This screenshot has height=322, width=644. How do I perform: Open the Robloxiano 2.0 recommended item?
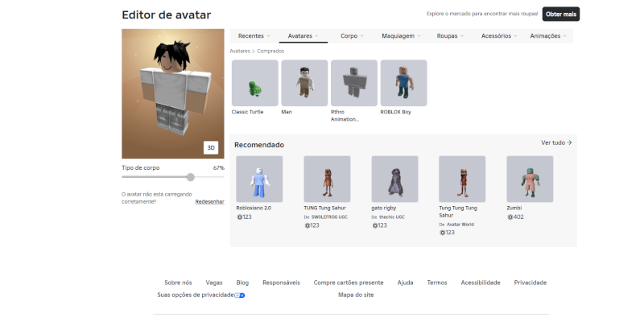tap(259, 179)
